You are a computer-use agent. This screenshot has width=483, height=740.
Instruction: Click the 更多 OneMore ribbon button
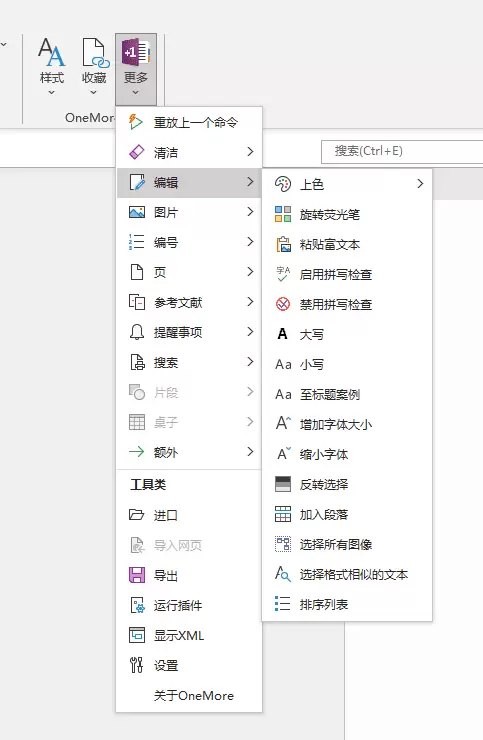136,69
